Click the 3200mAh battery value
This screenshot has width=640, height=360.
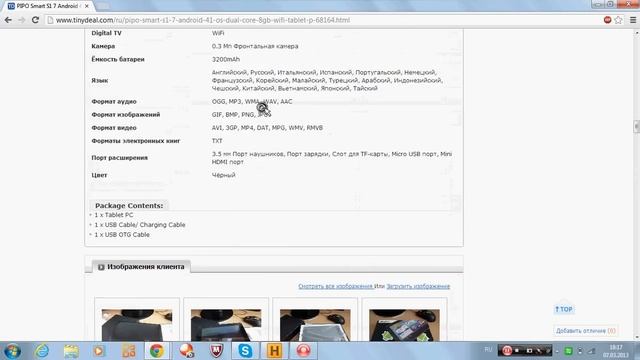[x=226, y=59]
